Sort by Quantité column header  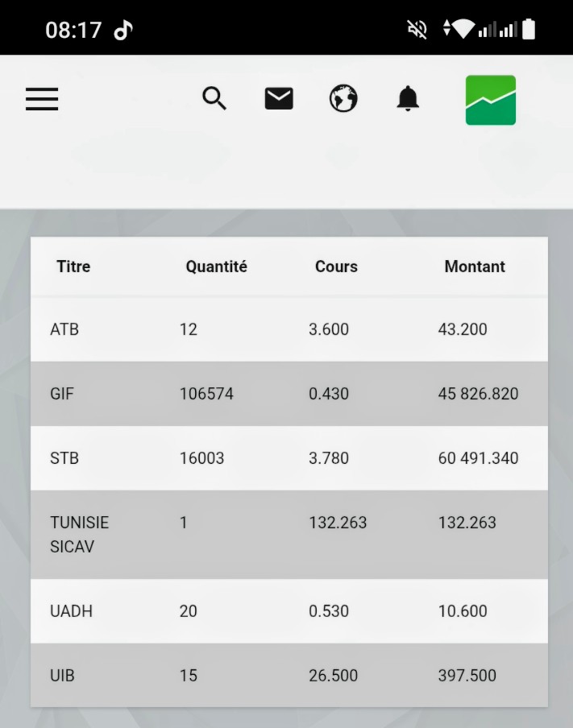click(216, 267)
